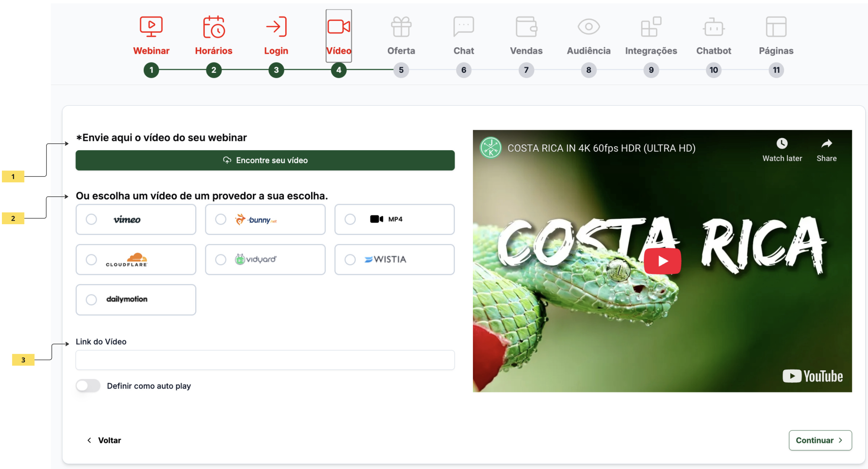Select the Audiência eye icon
The image size is (868, 469).
[x=588, y=27]
